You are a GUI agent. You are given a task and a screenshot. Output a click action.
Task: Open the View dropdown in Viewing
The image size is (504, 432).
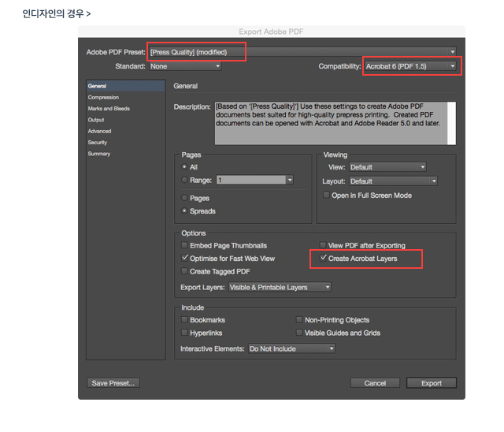point(387,167)
